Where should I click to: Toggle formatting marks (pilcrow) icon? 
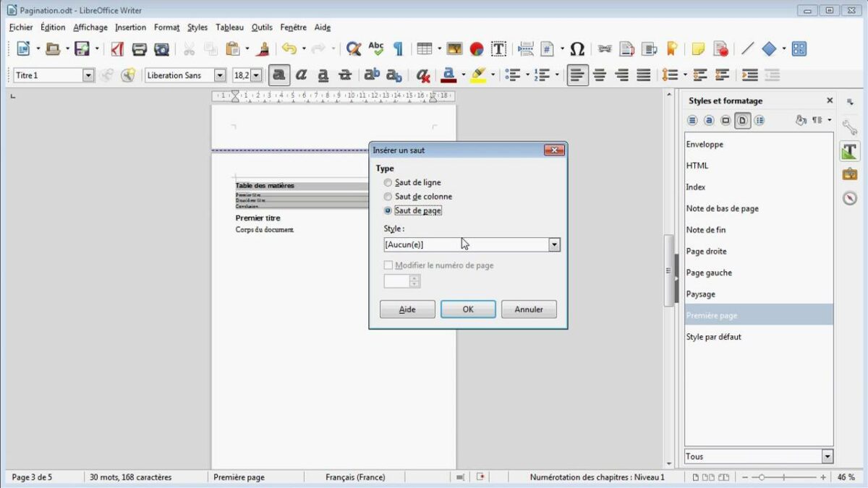coord(398,49)
